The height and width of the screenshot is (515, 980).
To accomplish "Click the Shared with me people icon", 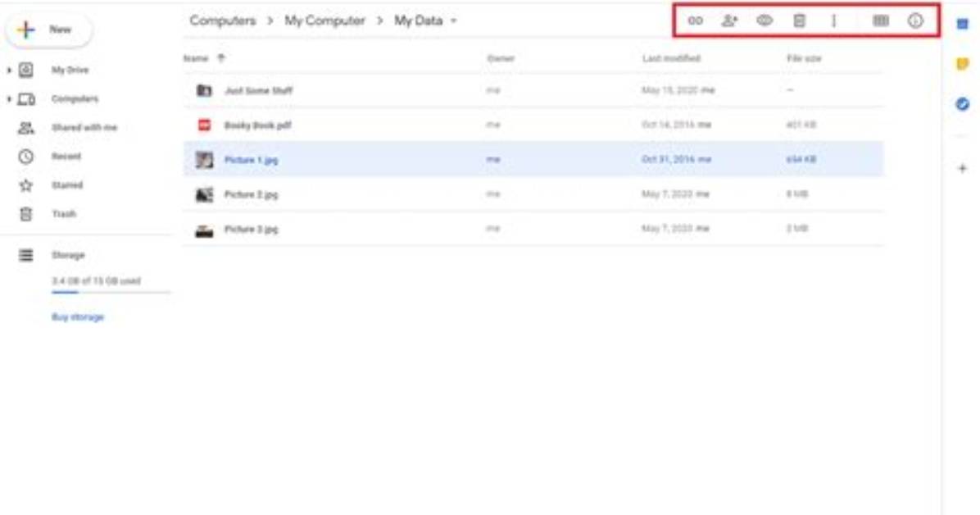I will point(25,128).
